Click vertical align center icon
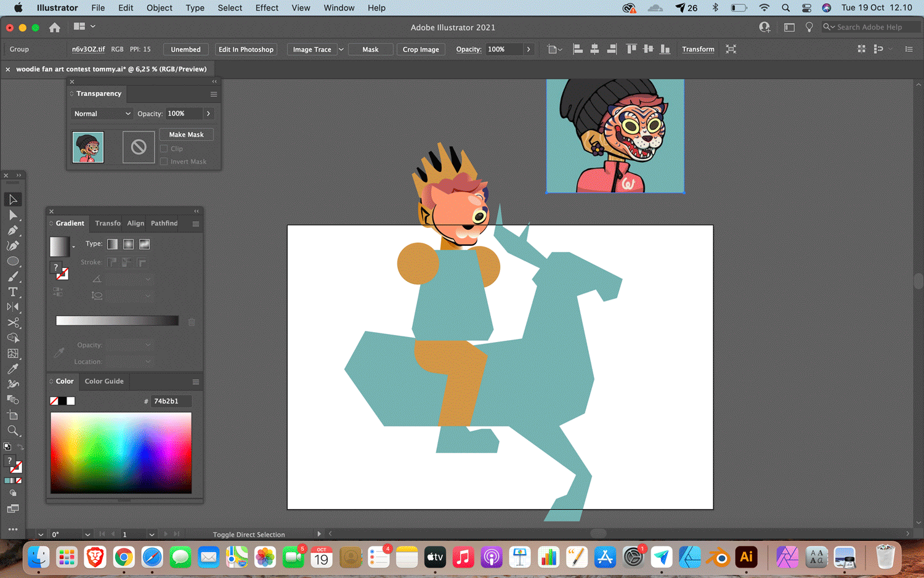This screenshot has height=578, width=924. (648, 49)
